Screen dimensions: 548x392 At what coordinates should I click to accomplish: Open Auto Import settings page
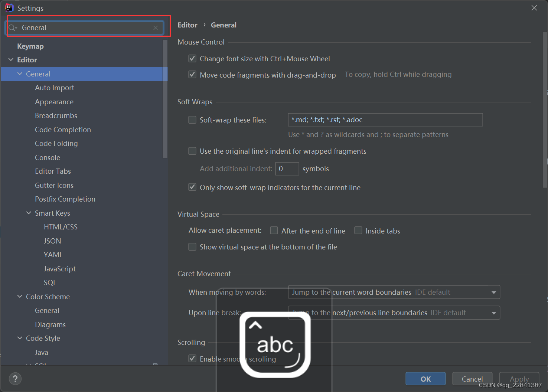click(x=55, y=88)
